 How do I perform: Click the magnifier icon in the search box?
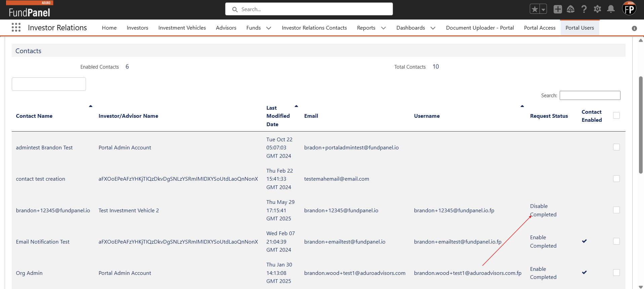(235, 9)
